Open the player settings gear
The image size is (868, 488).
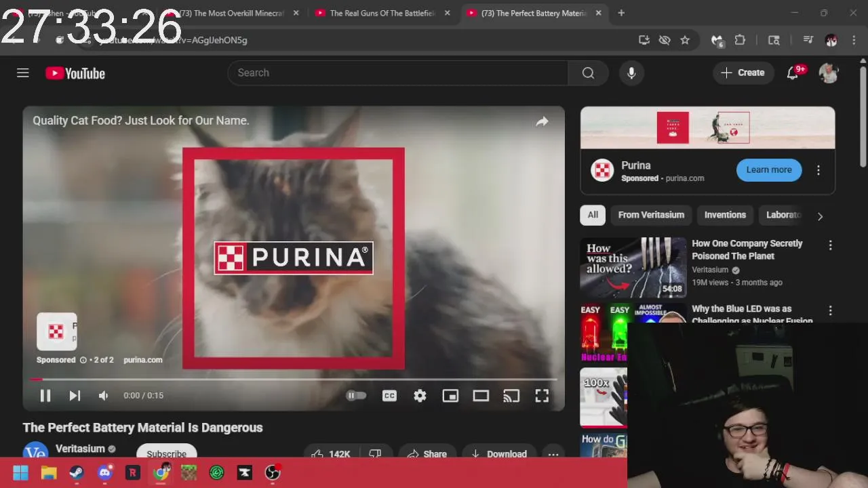[x=420, y=396]
